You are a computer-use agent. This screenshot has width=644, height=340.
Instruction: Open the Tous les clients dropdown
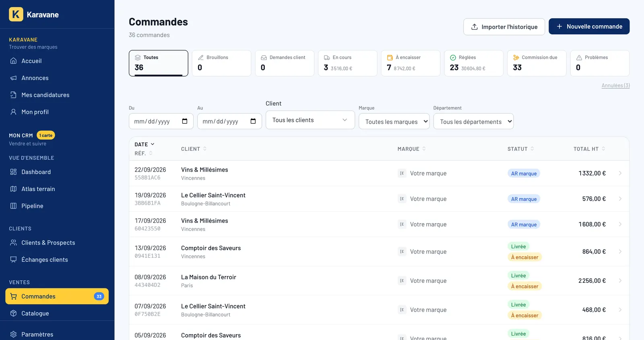click(x=310, y=120)
